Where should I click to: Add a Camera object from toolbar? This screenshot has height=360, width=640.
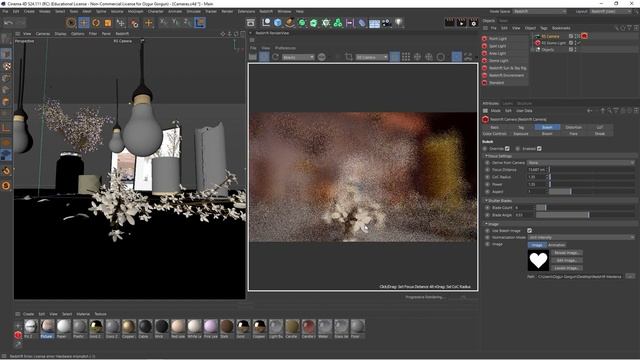(x=386, y=23)
